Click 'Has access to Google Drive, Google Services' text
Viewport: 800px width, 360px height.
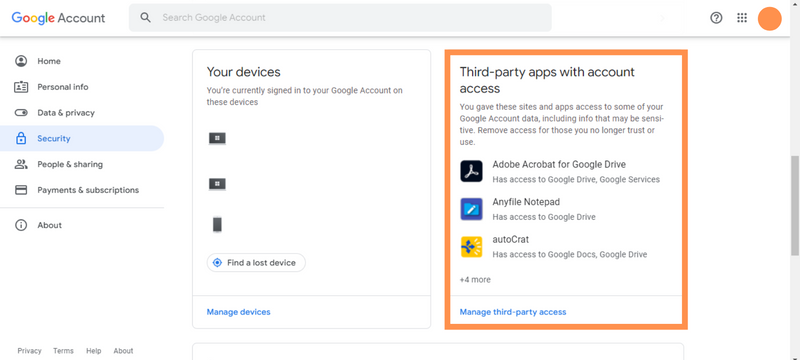(x=576, y=179)
